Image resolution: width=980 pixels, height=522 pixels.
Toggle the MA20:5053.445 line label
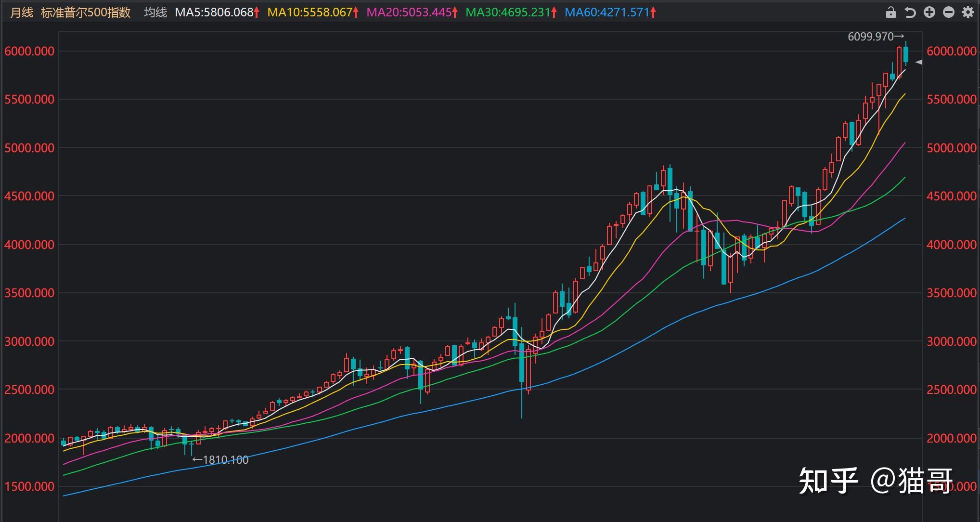[409, 13]
